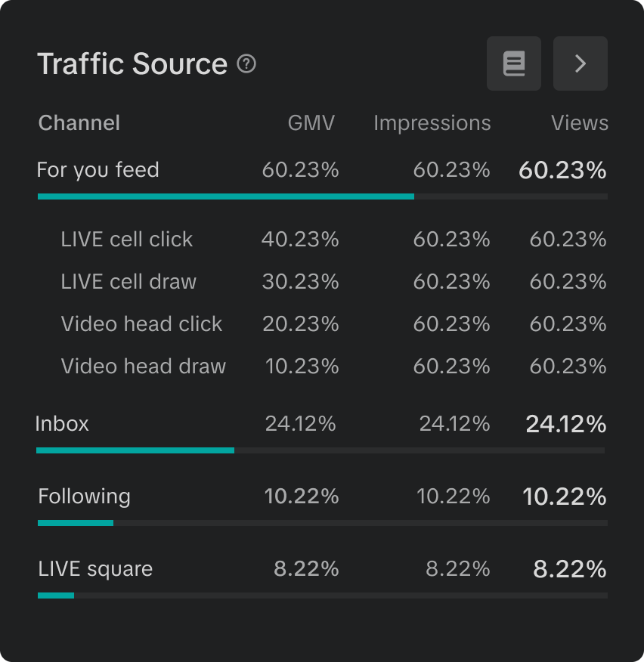
Task: Click the Traffic Source panel title
Action: [132, 64]
